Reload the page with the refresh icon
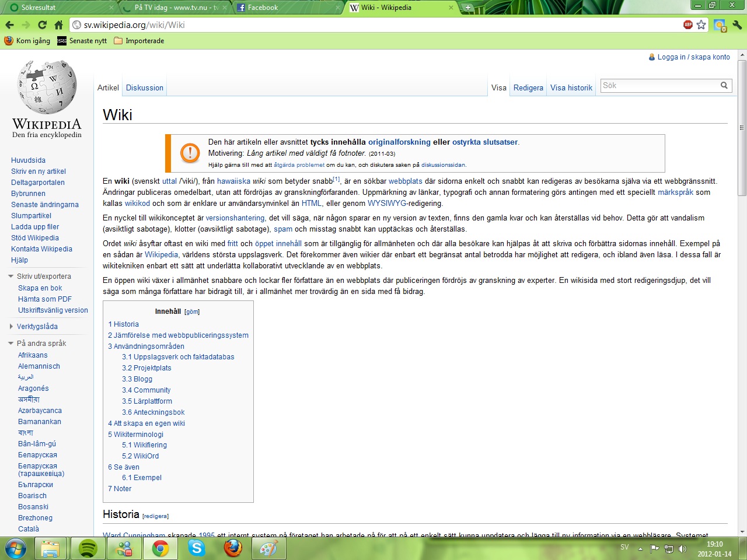 pyautogui.click(x=42, y=24)
